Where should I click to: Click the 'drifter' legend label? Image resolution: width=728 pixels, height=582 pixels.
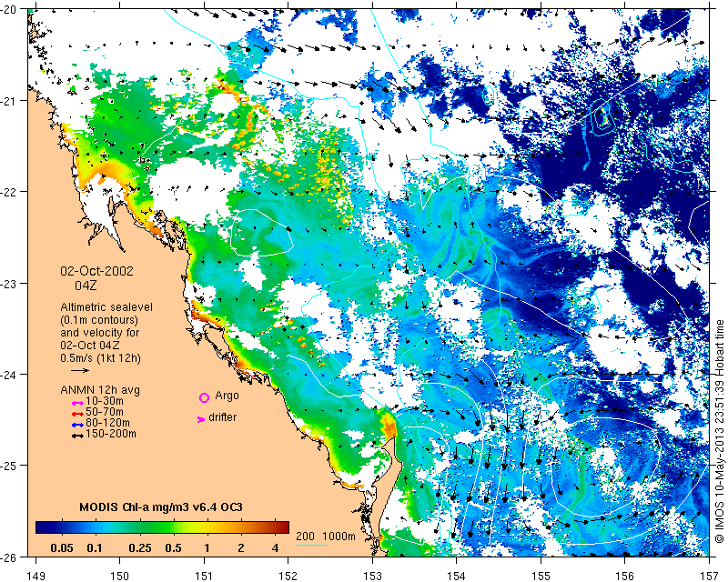222,417
